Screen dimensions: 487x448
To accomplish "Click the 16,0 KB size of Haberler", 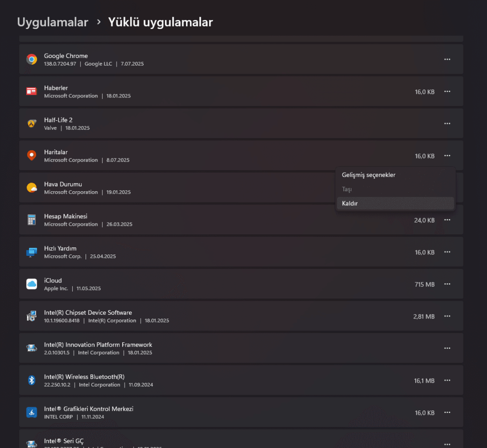I will 425,92.
